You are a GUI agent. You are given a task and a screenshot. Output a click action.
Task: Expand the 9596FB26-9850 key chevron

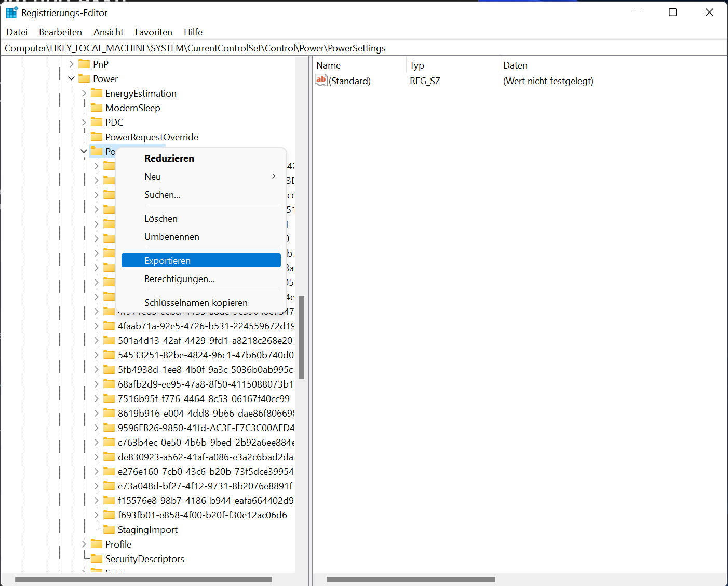[97, 428]
